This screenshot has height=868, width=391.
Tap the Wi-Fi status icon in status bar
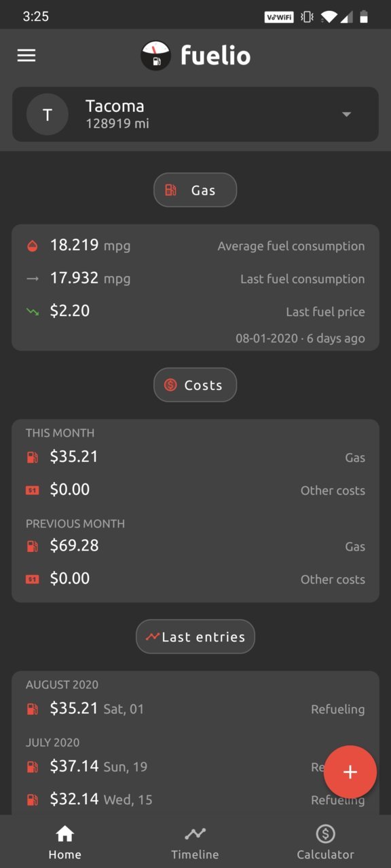click(329, 17)
